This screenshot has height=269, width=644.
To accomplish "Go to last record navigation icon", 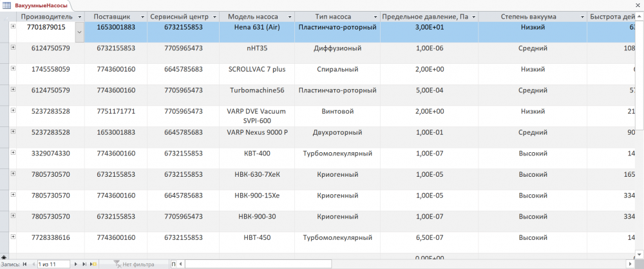I will (x=84, y=264).
